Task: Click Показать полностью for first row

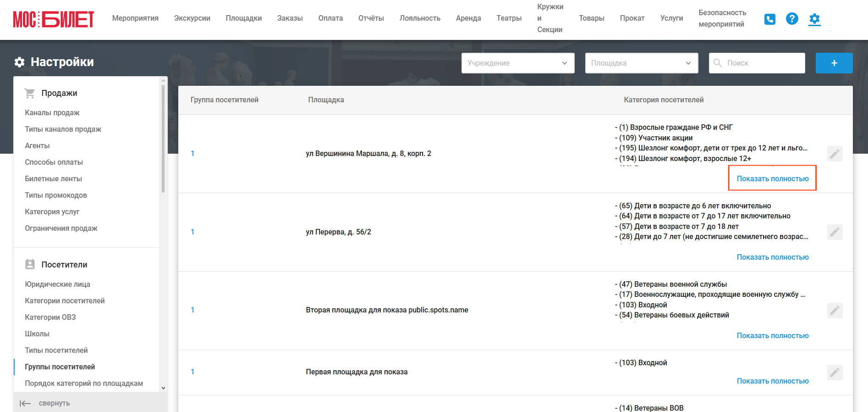Action: coord(773,178)
